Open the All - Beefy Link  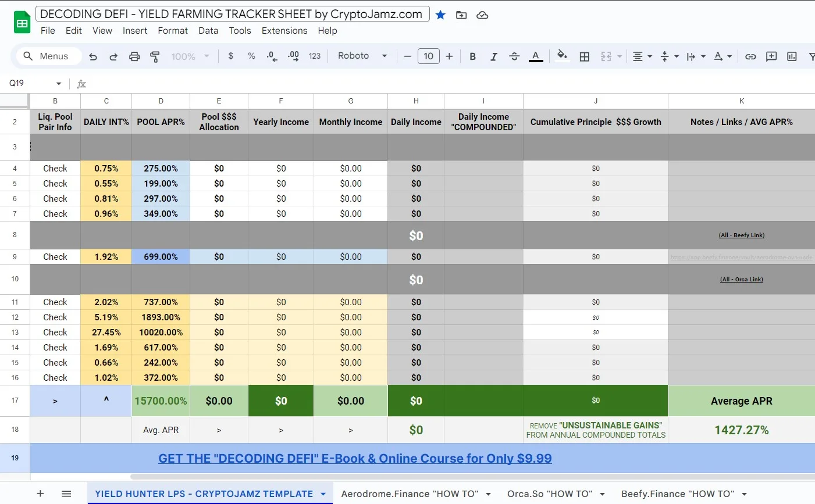click(742, 235)
